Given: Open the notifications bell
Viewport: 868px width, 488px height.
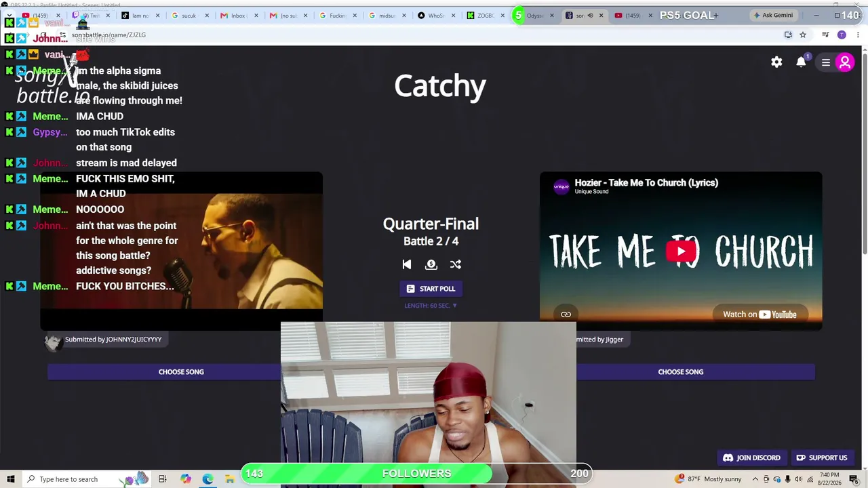Looking at the screenshot, I should pos(801,62).
